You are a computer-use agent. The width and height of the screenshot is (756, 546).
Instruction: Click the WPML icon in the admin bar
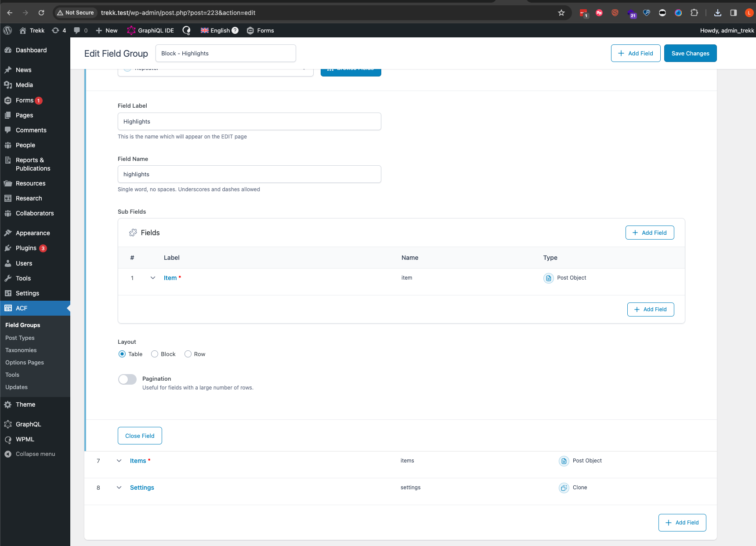tap(186, 30)
